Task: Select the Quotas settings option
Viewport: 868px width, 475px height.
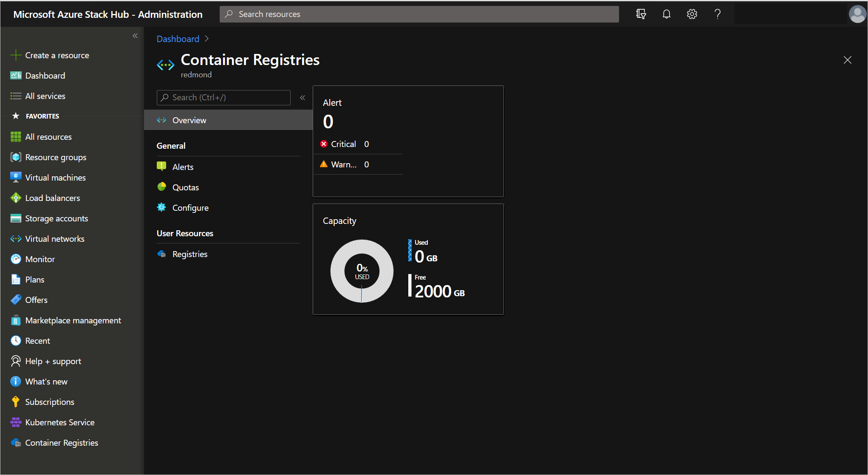Action: pyautogui.click(x=185, y=187)
